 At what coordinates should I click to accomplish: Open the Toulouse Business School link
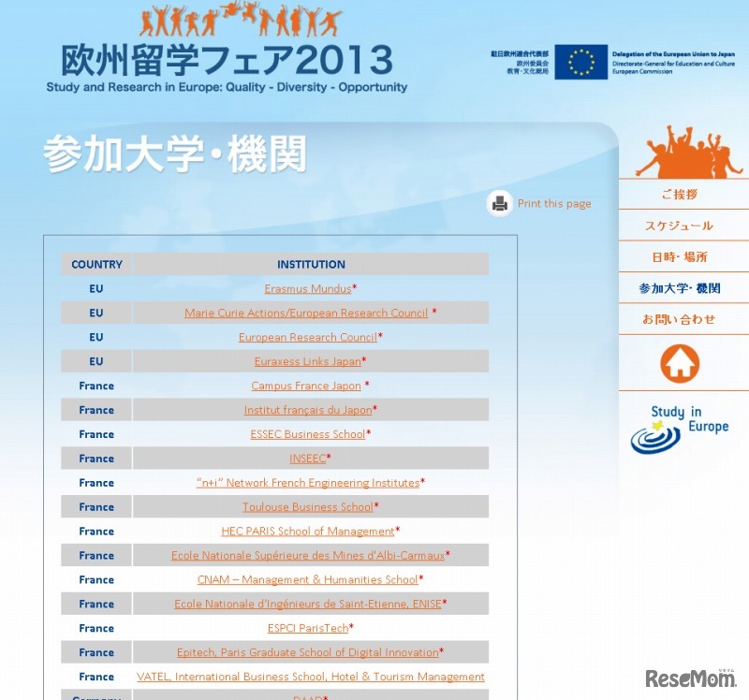[x=308, y=507]
